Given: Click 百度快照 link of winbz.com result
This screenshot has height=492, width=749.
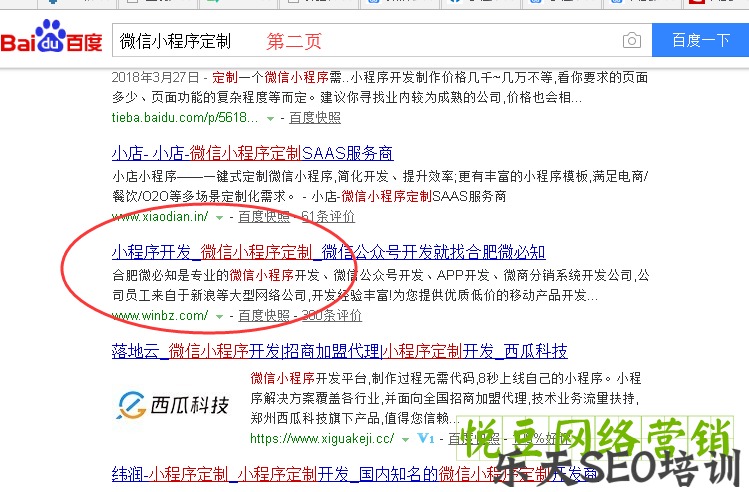Looking at the screenshot, I should point(264,316).
